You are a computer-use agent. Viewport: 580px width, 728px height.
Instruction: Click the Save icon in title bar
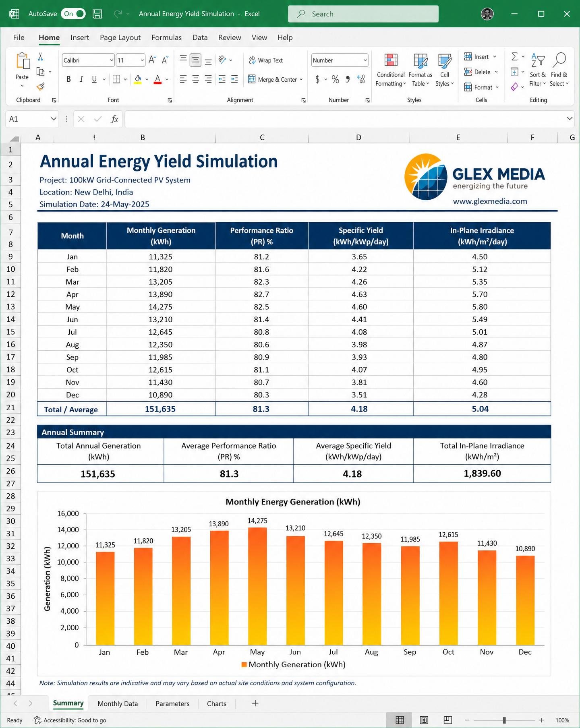click(x=97, y=14)
